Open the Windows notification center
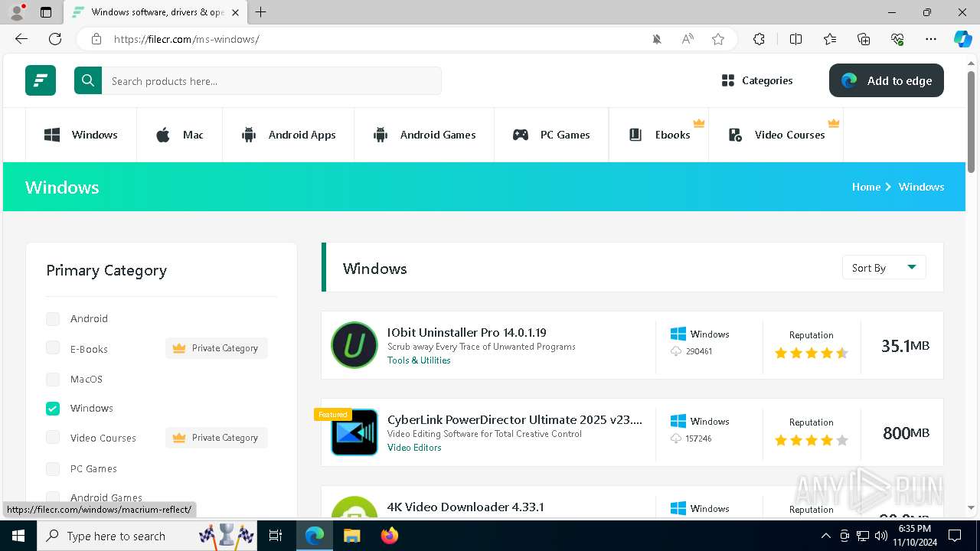The image size is (980, 551). point(955,536)
